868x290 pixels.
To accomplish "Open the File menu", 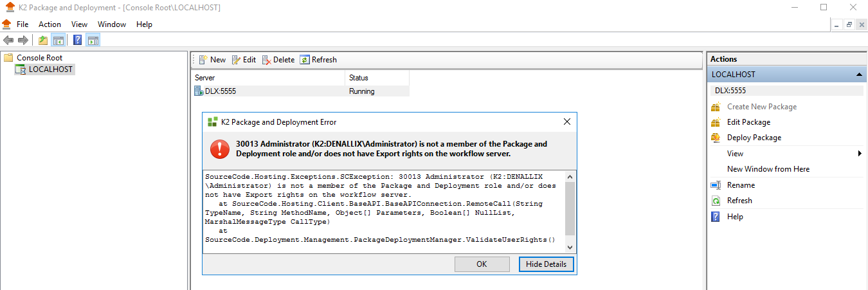I will tap(23, 24).
